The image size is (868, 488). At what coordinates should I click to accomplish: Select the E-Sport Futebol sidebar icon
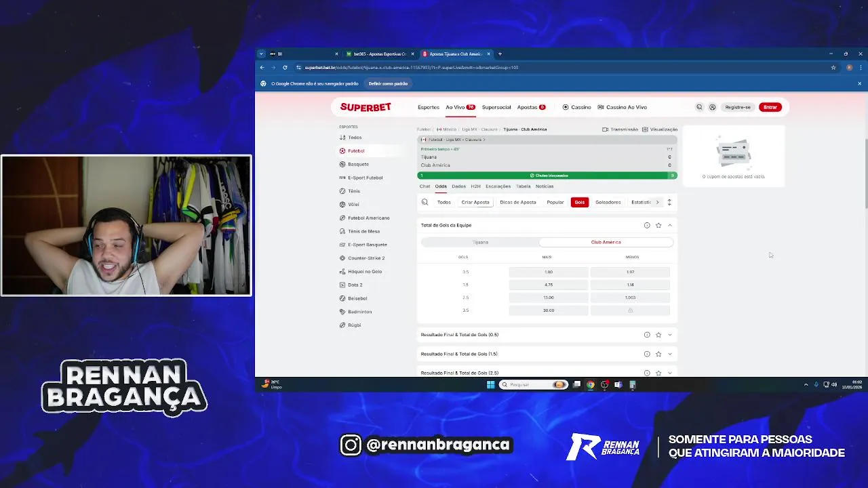(342, 178)
